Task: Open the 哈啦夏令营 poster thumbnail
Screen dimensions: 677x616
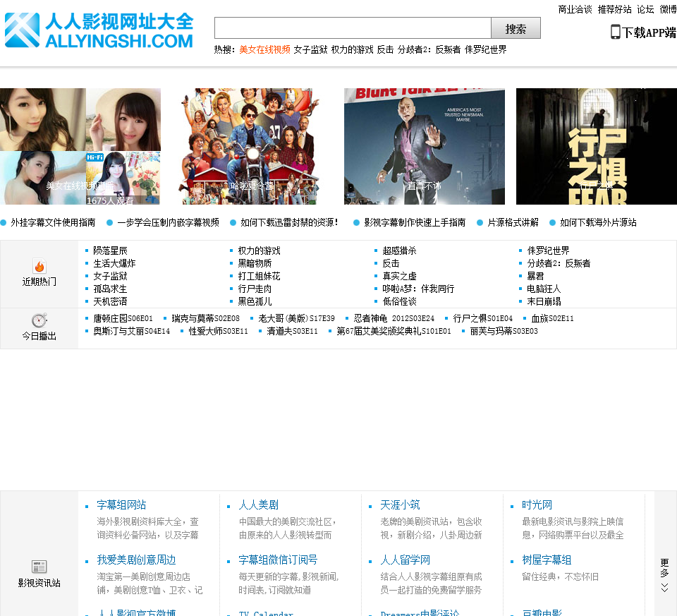Action: pyautogui.click(x=252, y=147)
